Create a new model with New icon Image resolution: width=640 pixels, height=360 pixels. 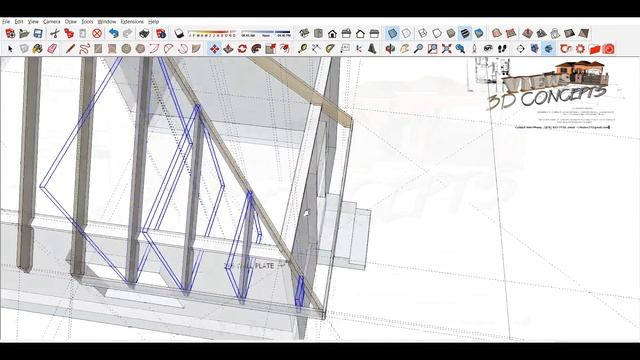click(10, 33)
